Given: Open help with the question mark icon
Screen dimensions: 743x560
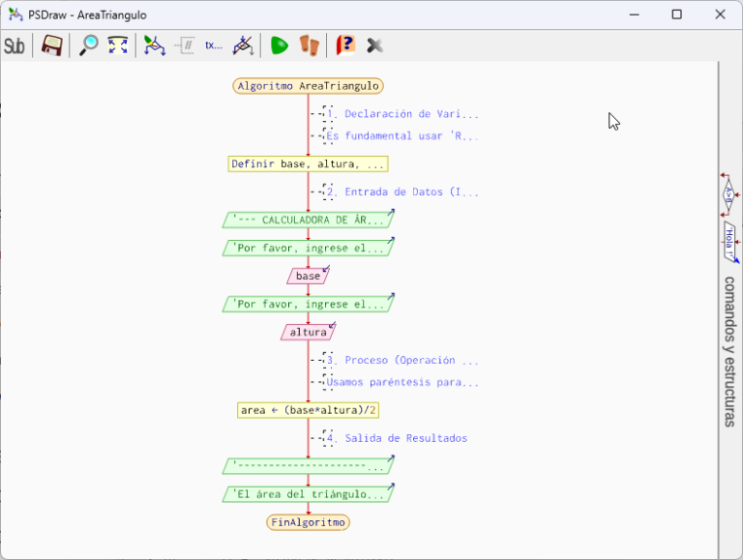Looking at the screenshot, I should pyautogui.click(x=344, y=45).
